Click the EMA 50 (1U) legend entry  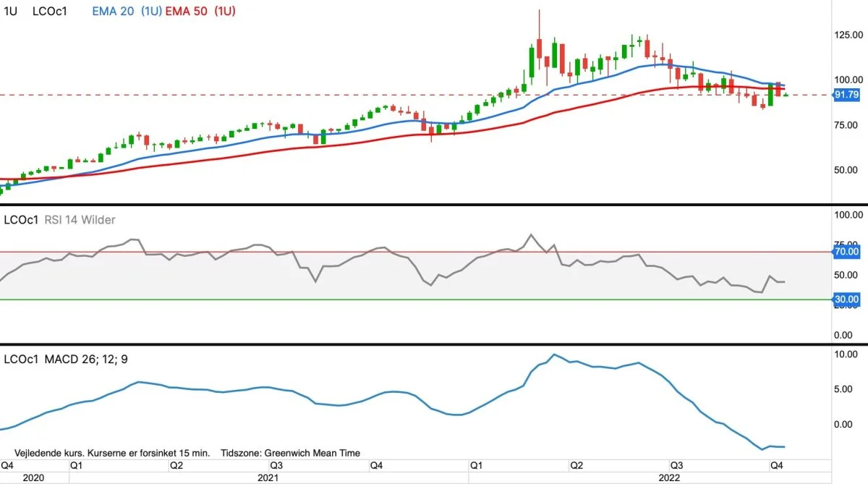pyautogui.click(x=200, y=11)
